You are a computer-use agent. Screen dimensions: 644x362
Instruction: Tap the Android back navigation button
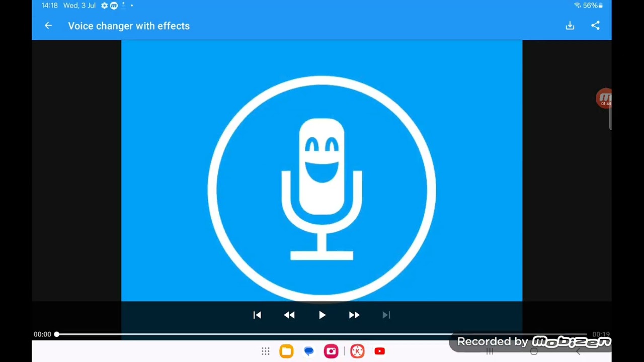click(578, 351)
